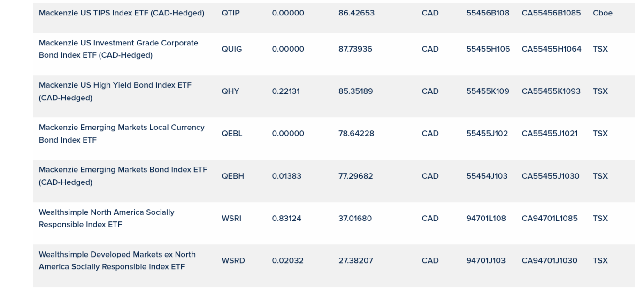Click the QTIP ticker symbol
Image resolution: width=644 pixels, height=288 pixels.
(230, 13)
